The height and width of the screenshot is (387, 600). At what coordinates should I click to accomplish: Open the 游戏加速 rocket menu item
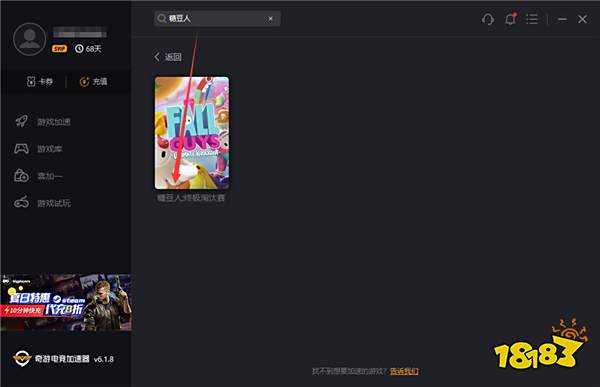tap(42, 122)
